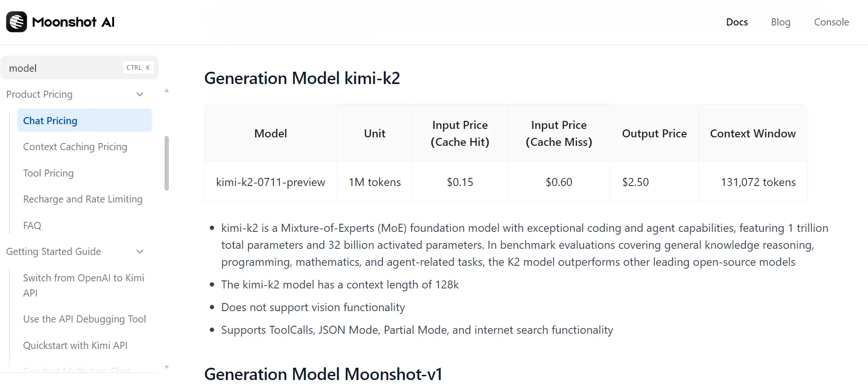Select Chat Pricing in the sidebar
This screenshot has width=868, height=389.
[x=50, y=120]
